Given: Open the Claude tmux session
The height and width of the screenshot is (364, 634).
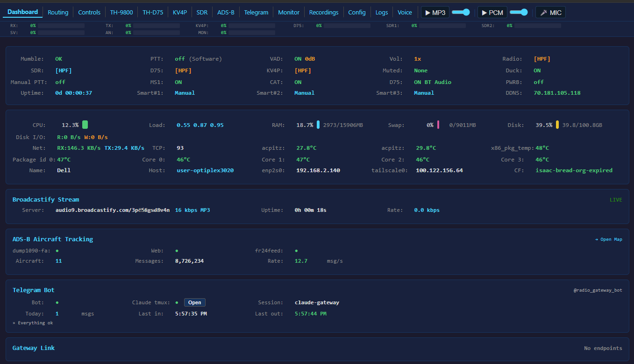Looking at the screenshot, I should click(194, 302).
